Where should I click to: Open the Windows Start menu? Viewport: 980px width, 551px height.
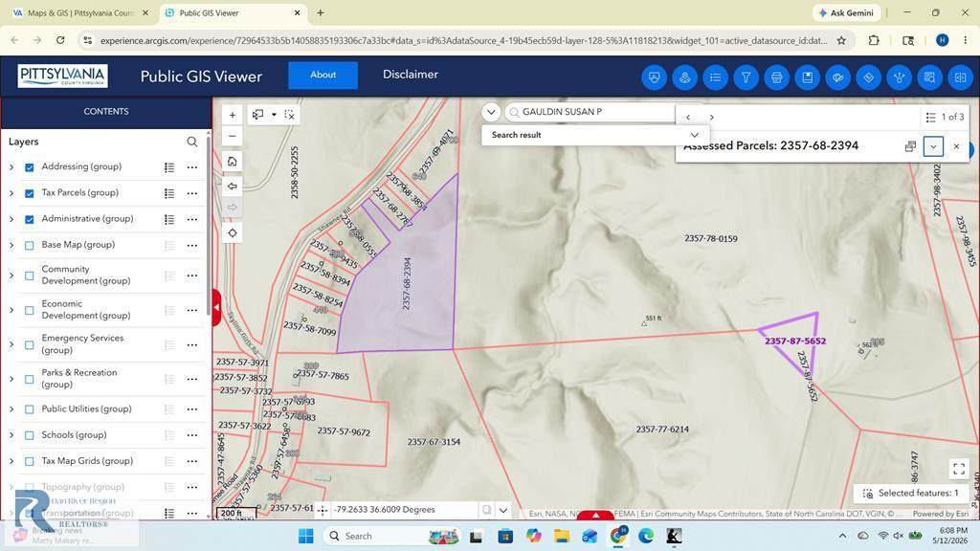click(305, 536)
